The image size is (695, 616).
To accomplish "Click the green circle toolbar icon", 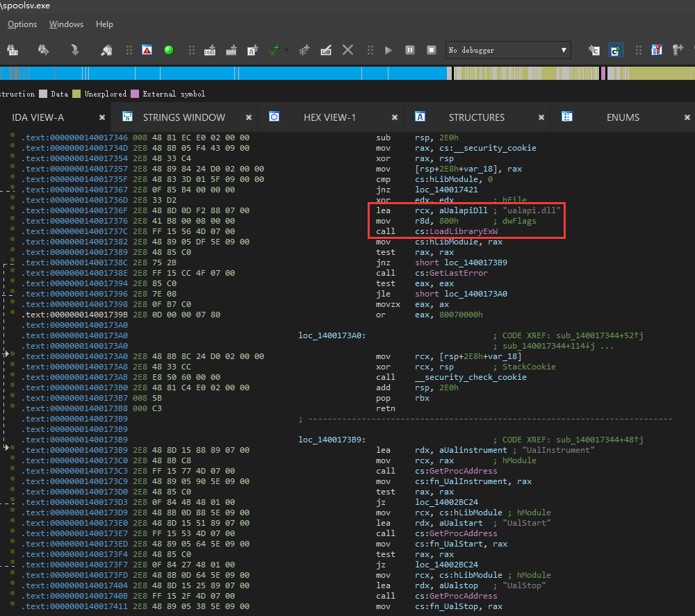I will coord(168,50).
